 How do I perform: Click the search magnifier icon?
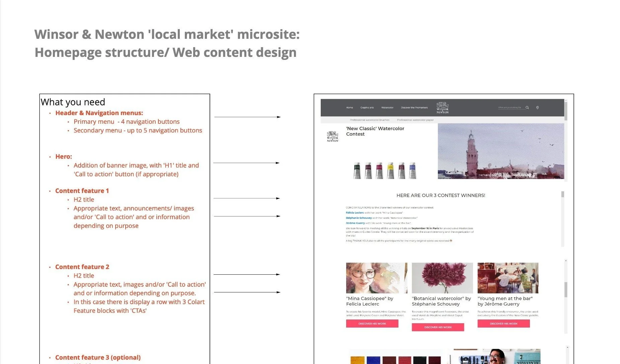click(x=527, y=107)
